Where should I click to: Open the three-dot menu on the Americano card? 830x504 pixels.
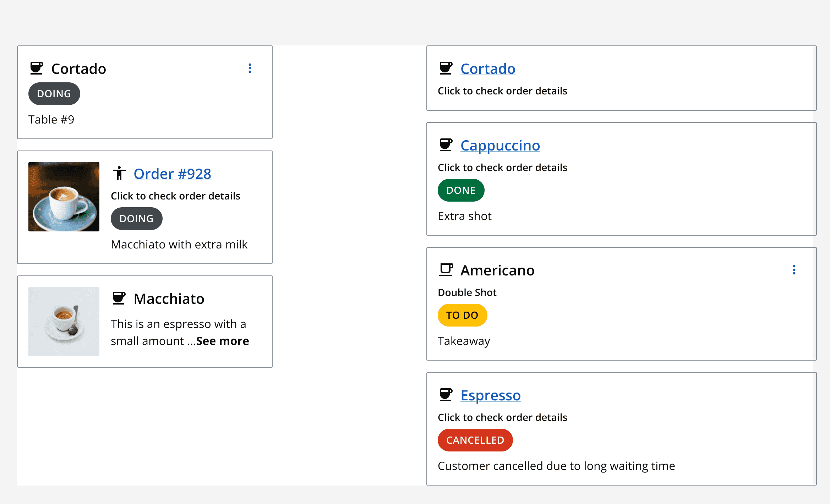[x=794, y=270]
